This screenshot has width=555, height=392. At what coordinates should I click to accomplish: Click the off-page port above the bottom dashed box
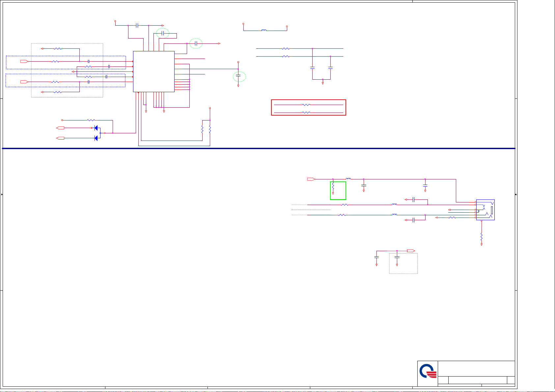[x=411, y=251]
